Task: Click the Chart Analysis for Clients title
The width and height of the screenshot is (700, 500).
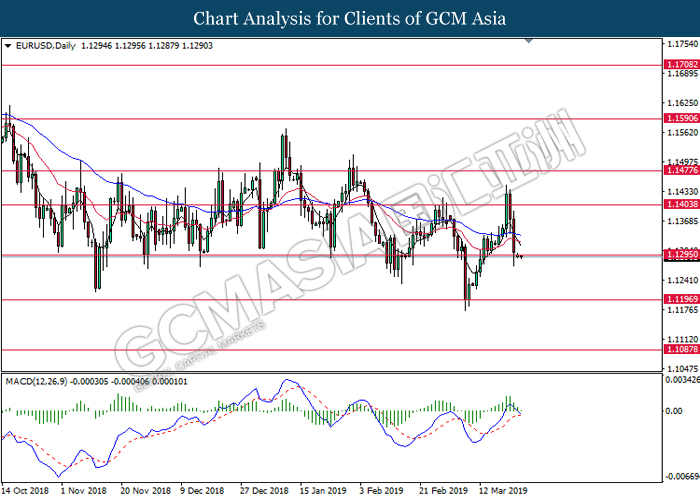Action: [350, 19]
